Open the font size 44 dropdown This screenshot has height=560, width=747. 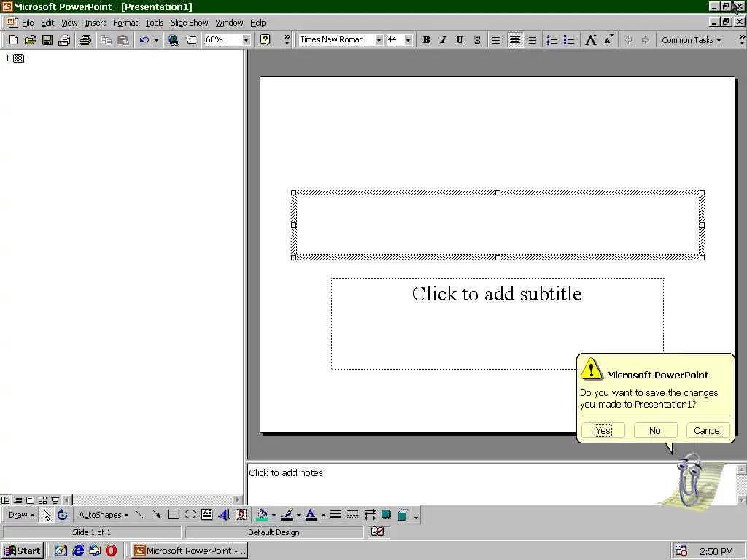pos(409,40)
